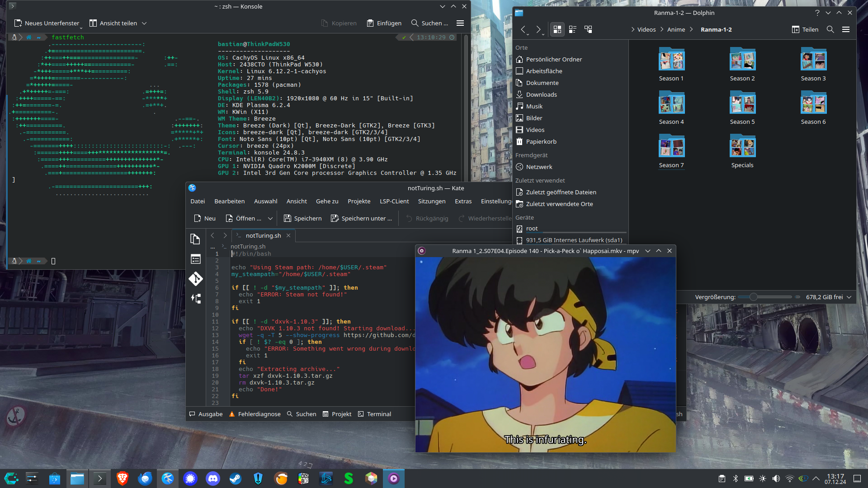
Task: Expand the Geräte section in Dolphin sidebar
Action: tap(523, 217)
